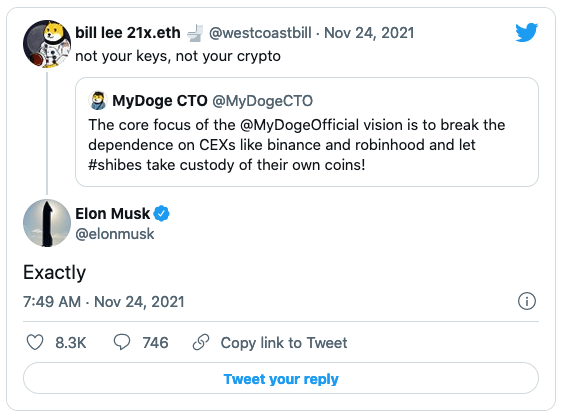This screenshot has width=562, height=418.
Task: Click the Twitter bird logo
Action: click(x=527, y=32)
